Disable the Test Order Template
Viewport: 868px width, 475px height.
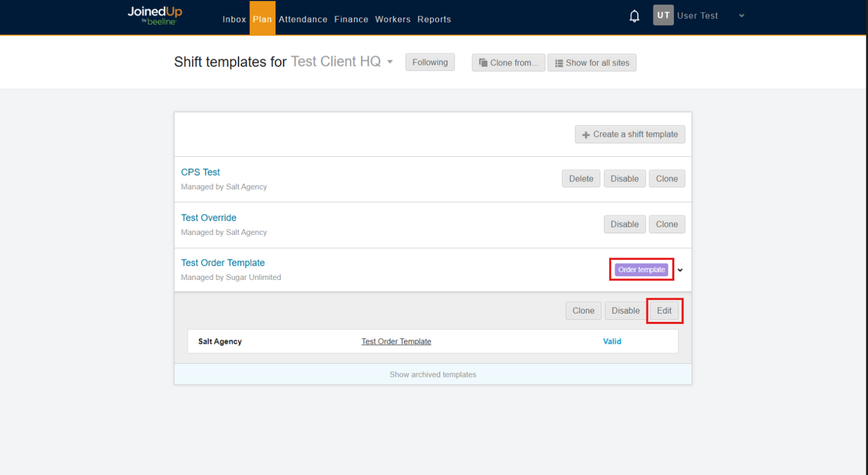pos(626,310)
